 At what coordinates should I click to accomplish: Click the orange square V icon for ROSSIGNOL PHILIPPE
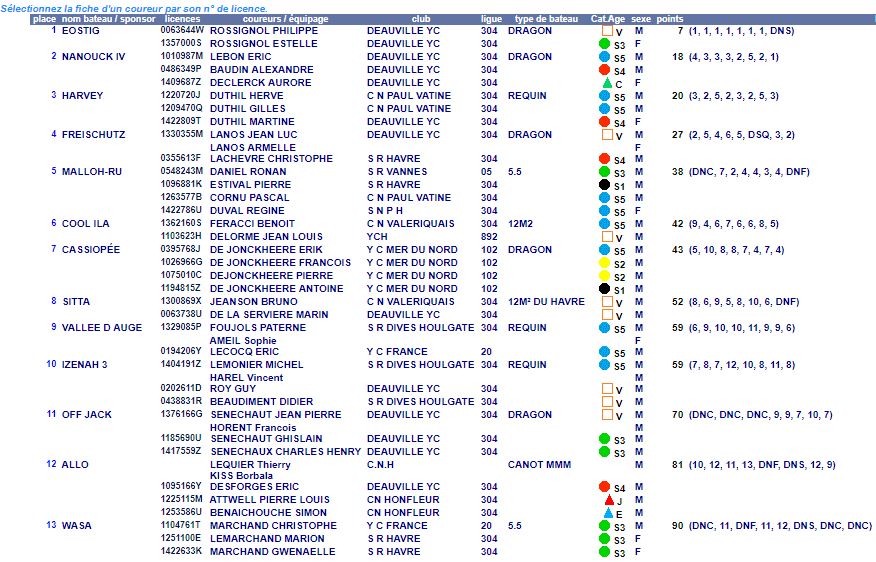click(x=605, y=32)
